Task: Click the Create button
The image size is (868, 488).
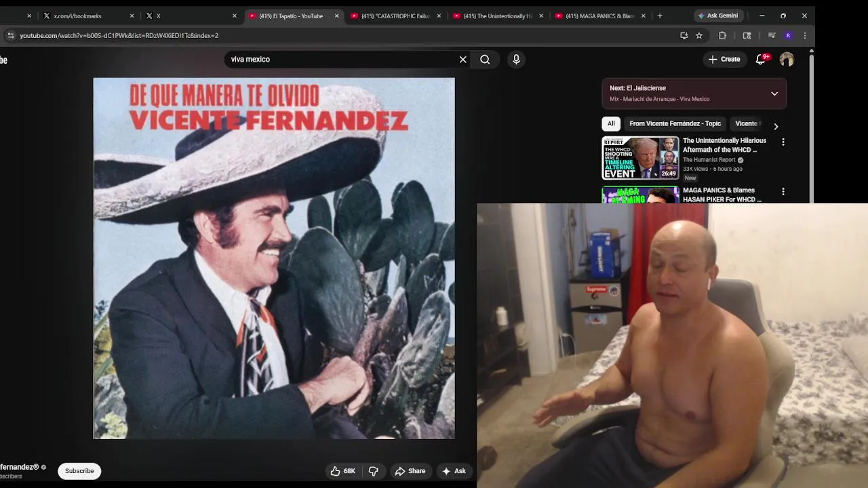Action: [x=724, y=60]
